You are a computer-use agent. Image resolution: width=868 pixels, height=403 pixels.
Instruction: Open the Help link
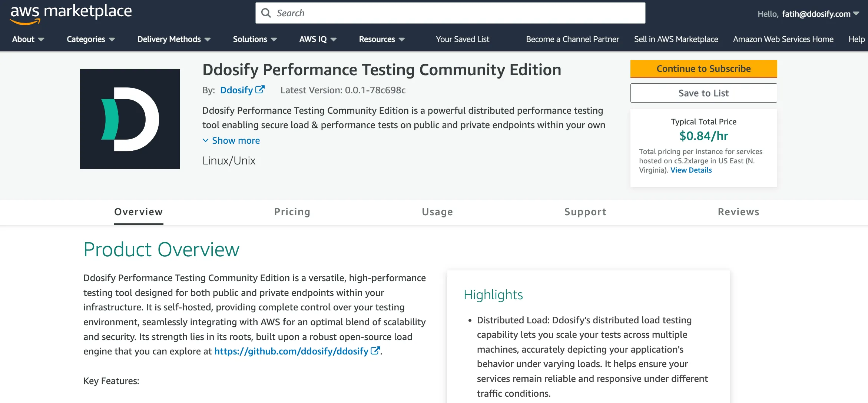pos(857,39)
